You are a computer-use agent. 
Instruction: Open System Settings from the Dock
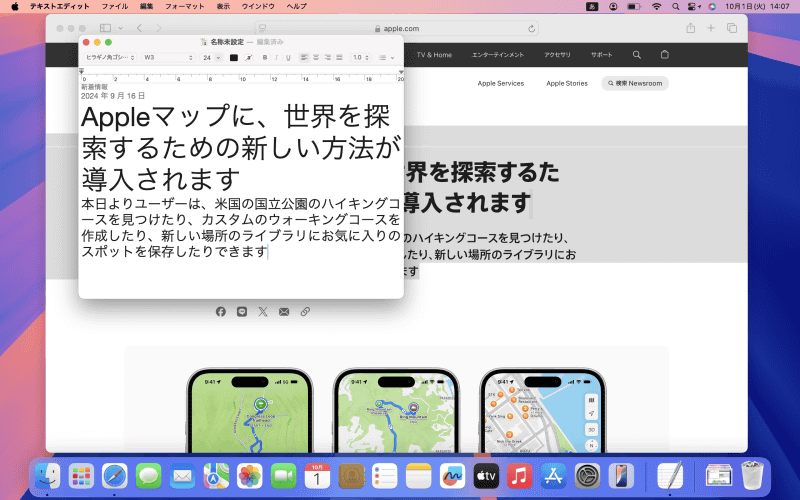[x=587, y=477]
